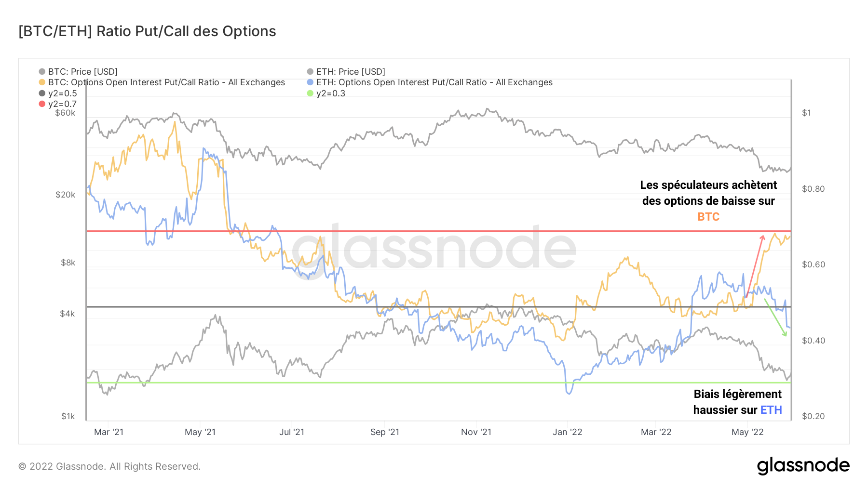
Task: Click the gray BTC: Price legend dot
Action: pos(42,72)
